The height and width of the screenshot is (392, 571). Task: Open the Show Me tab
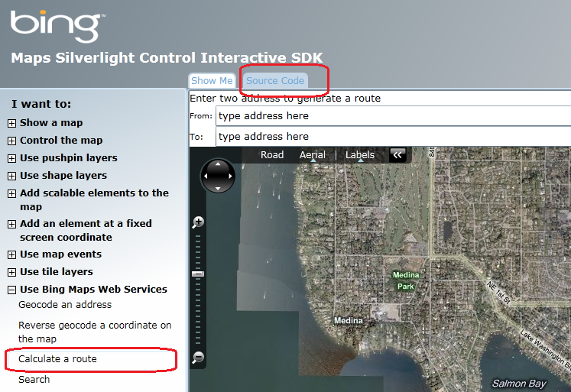pyautogui.click(x=212, y=80)
